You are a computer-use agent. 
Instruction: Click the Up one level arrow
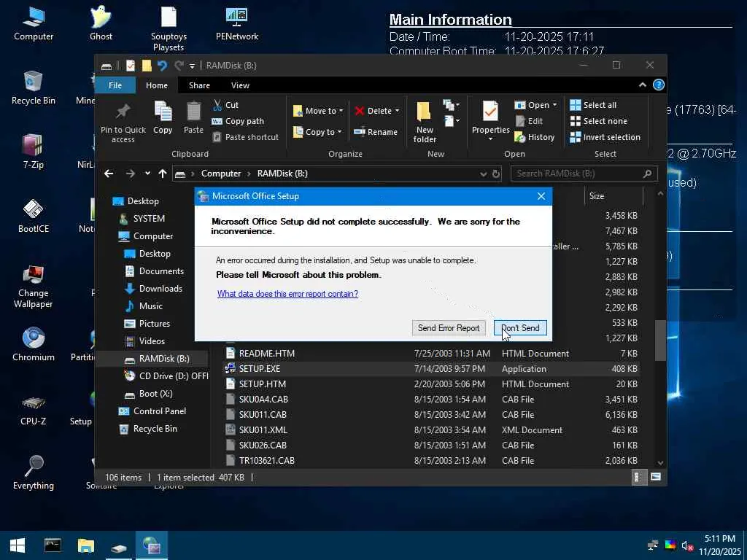163,174
